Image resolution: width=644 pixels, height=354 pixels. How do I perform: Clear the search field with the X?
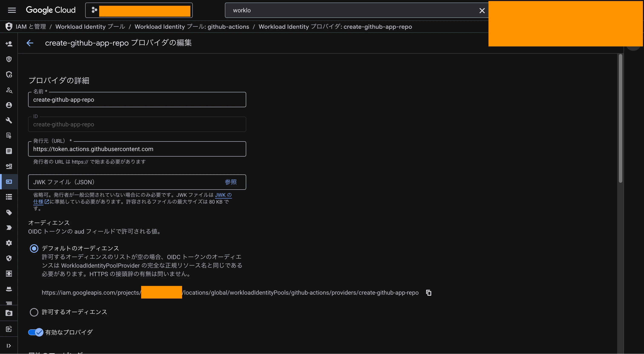point(482,10)
